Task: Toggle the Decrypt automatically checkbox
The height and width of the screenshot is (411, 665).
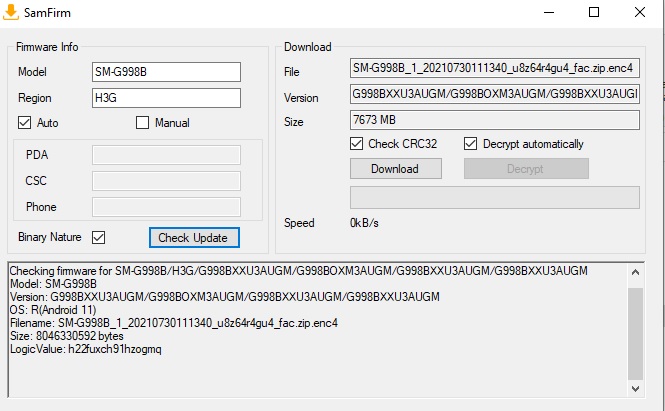Action: 470,144
